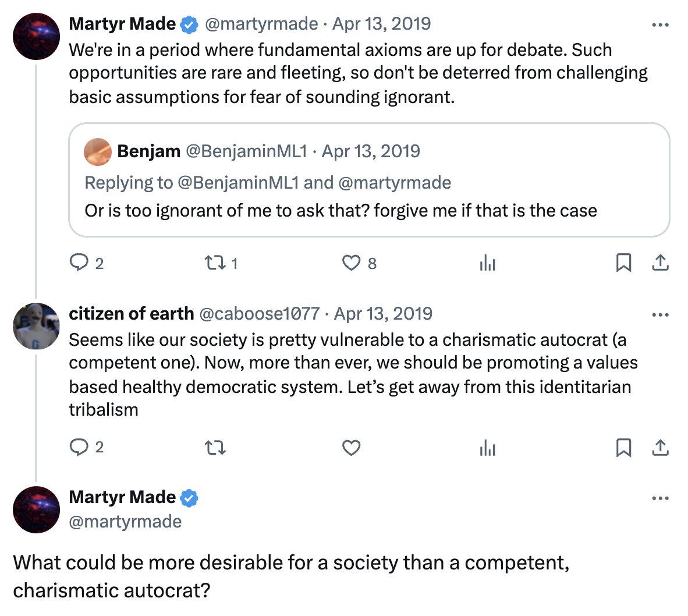The height and width of the screenshot is (616, 688).
Task: Share citizen of earth's tweet
Action: coord(660,448)
